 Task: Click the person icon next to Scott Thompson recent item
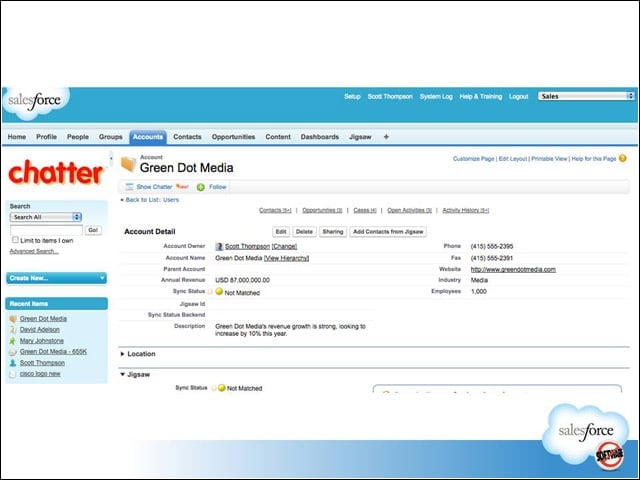click(13, 363)
